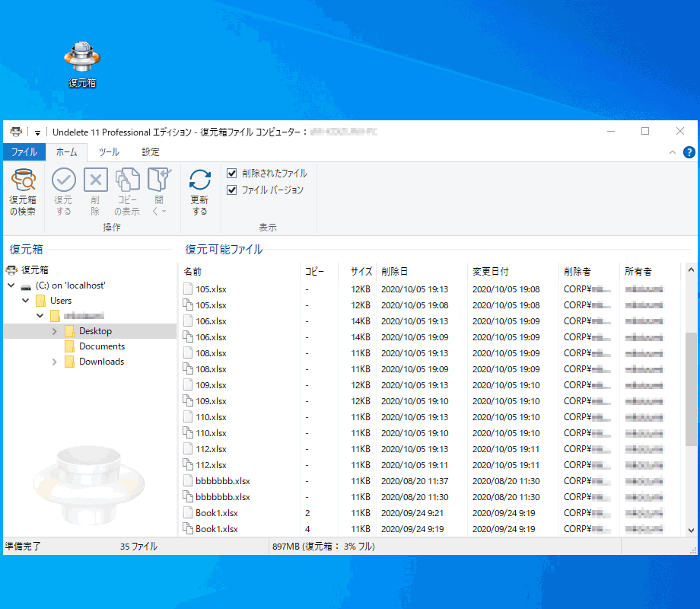
Task: Collapse the blurred user folder node
Action: (x=40, y=315)
